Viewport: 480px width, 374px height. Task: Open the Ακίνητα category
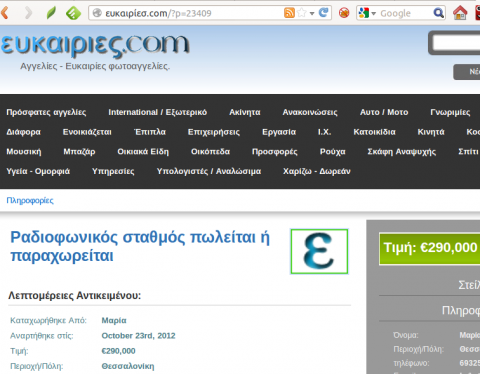pyautogui.click(x=245, y=112)
